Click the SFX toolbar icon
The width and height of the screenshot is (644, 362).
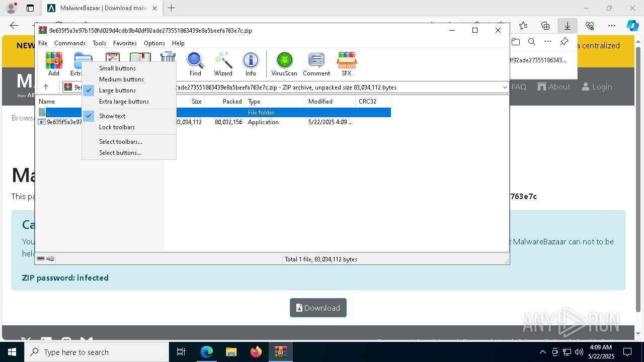[x=347, y=64]
